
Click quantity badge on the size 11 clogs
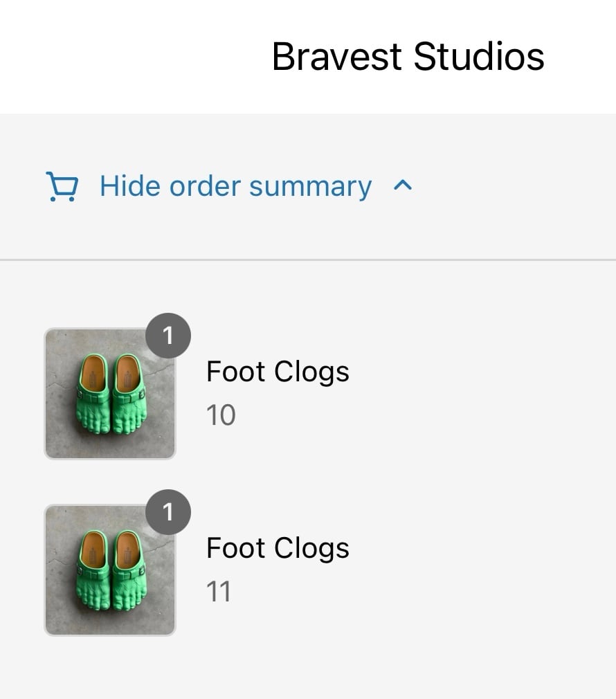click(x=168, y=512)
